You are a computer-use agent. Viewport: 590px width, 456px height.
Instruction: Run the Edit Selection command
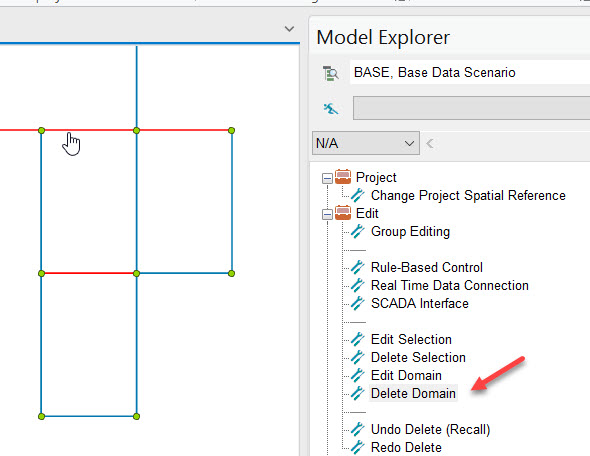coord(411,339)
